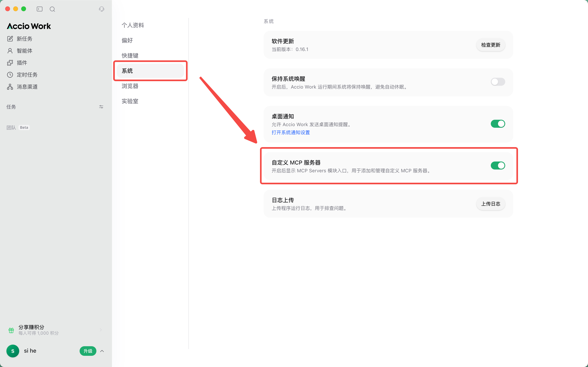The width and height of the screenshot is (588, 367).
Task: Click the 自定义 MCP 服务器 heading
Action: (x=296, y=163)
